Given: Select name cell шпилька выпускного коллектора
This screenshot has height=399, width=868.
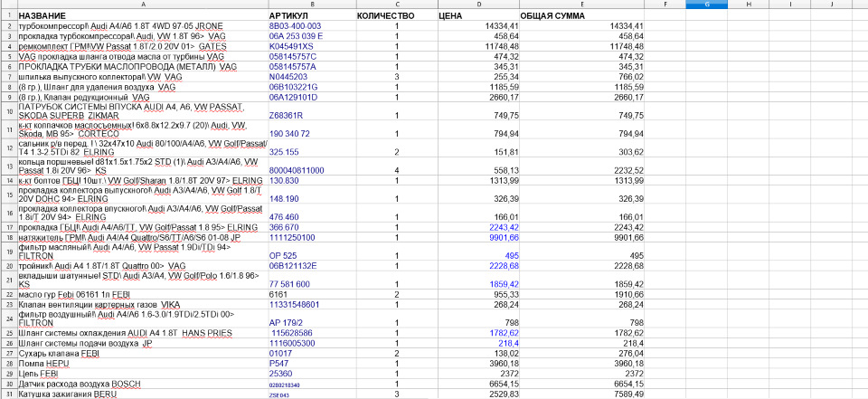Looking at the screenshot, I should coord(143,77).
